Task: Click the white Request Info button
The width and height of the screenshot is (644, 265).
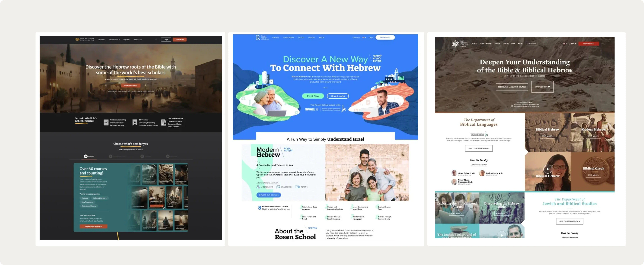Action: pyautogui.click(x=385, y=37)
